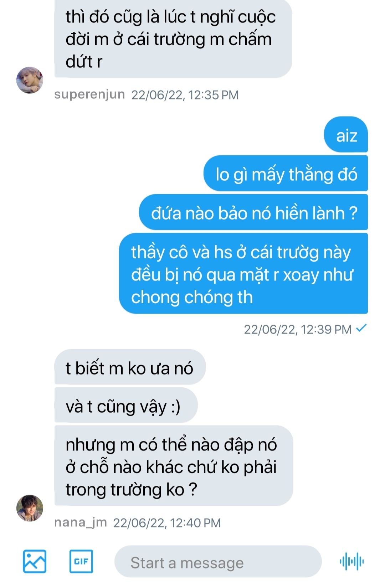385x588 pixels.
Task: Tap the superenjun username label
Action: (x=89, y=94)
